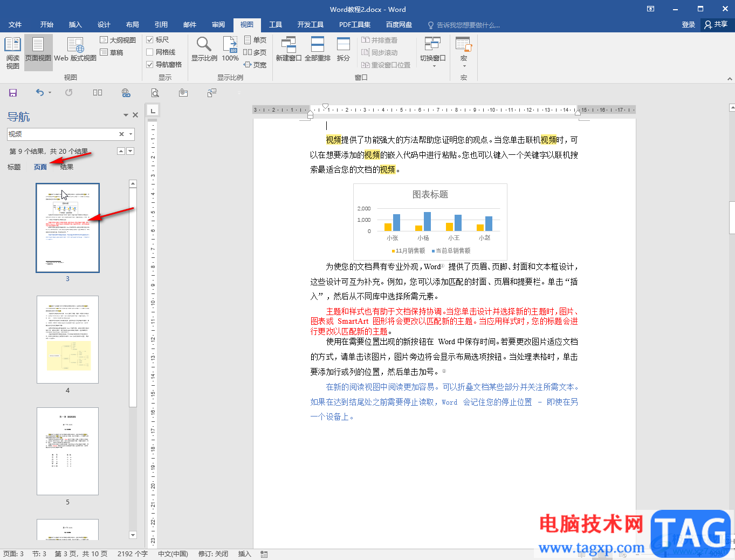Click the paperclip attachment icon in quick toolbar
Image resolution: width=735 pixels, height=560 pixels.
coord(183,93)
